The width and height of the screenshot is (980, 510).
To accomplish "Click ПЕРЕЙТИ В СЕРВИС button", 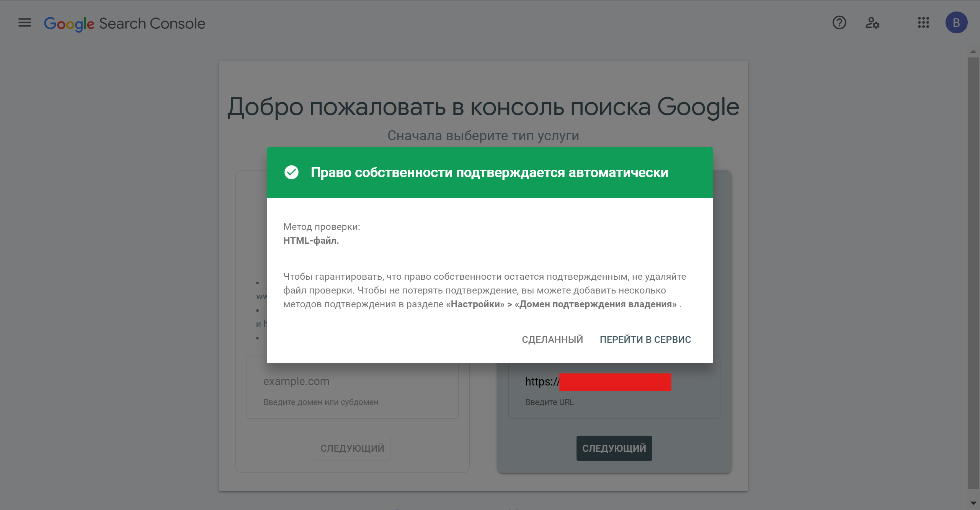I will (645, 339).
